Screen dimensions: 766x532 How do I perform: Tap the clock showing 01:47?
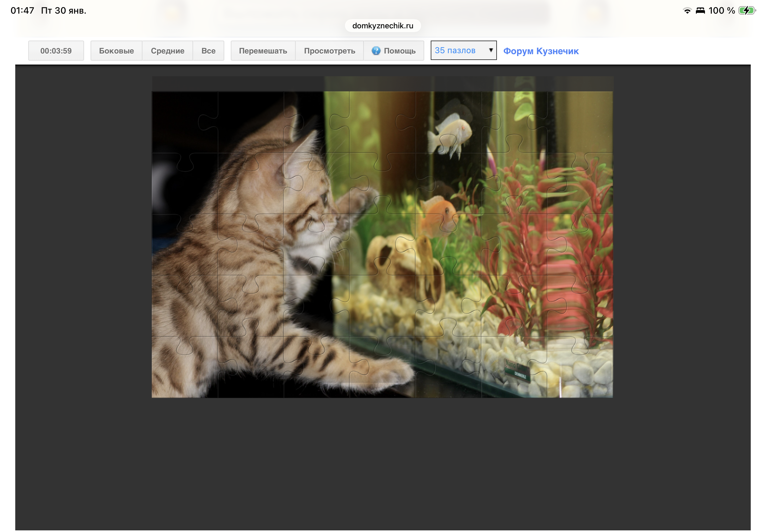click(x=22, y=11)
